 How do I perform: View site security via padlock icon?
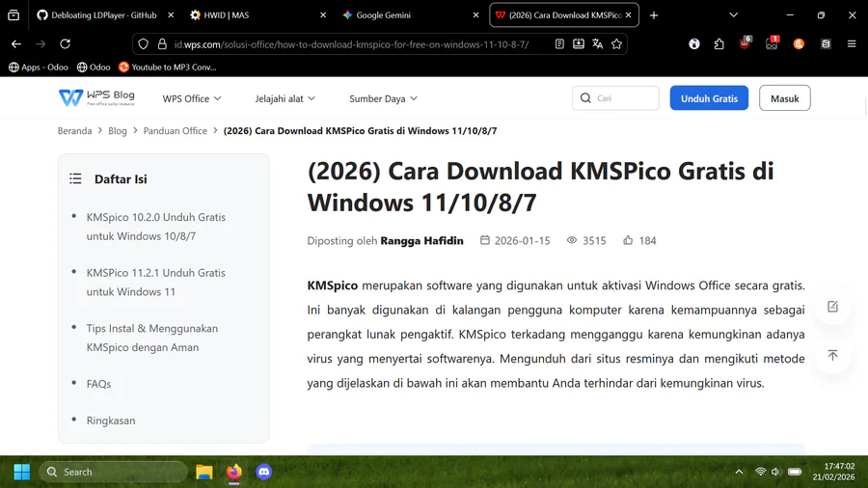coord(162,44)
